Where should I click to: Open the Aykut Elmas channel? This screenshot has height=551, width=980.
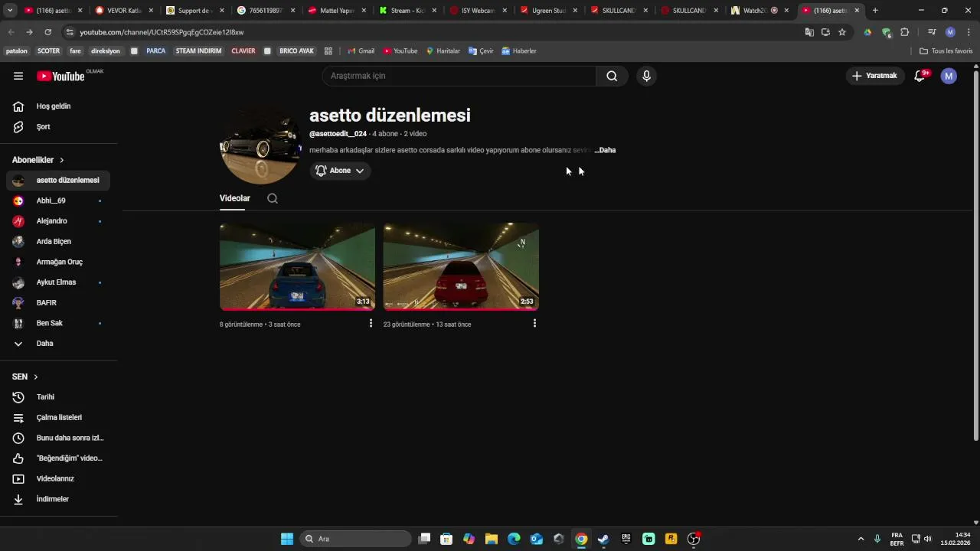58,282
